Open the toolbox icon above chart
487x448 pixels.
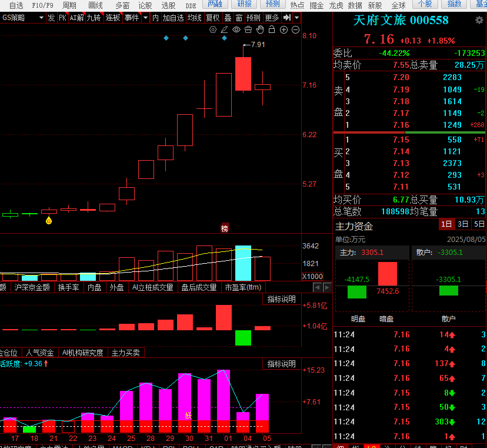[x=248, y=30]
